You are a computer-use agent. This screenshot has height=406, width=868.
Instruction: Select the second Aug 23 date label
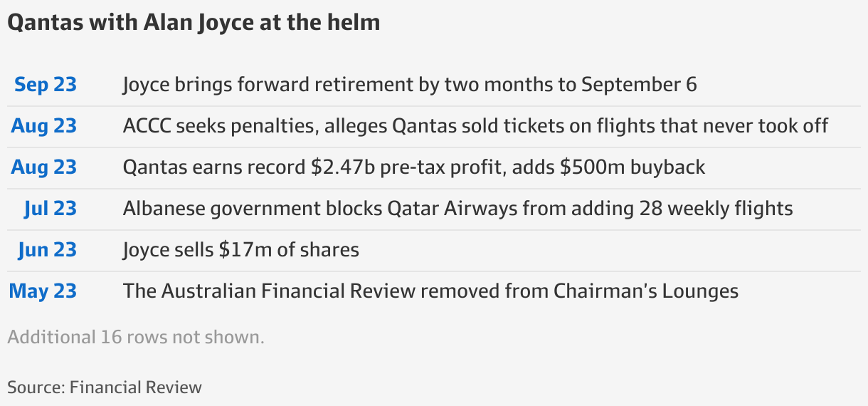tap(43, 167)
